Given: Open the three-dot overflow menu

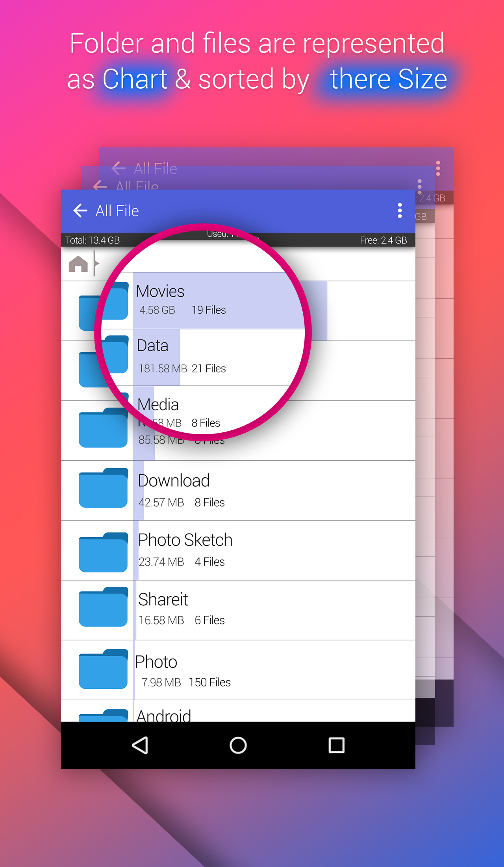Looking at the screenshot, I should click(400, 211).
